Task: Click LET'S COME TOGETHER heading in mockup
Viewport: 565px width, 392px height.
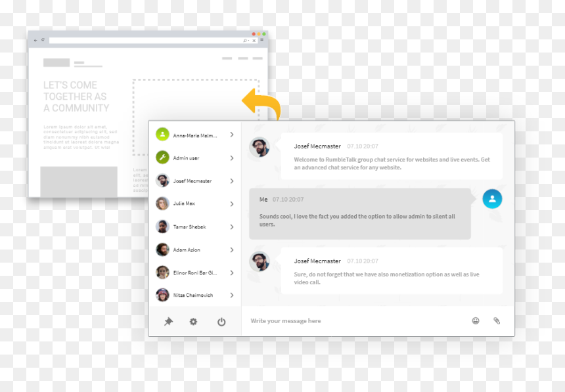Action: click(x=76, y=97)
